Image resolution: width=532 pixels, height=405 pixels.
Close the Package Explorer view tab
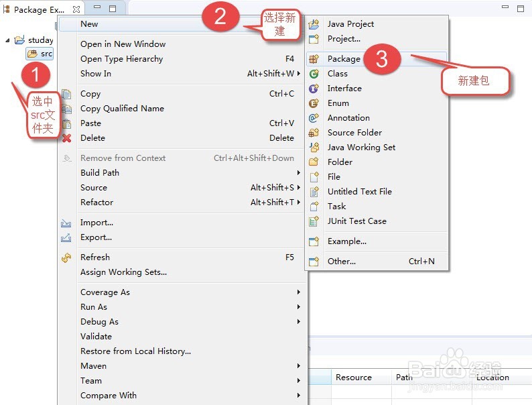76,9
